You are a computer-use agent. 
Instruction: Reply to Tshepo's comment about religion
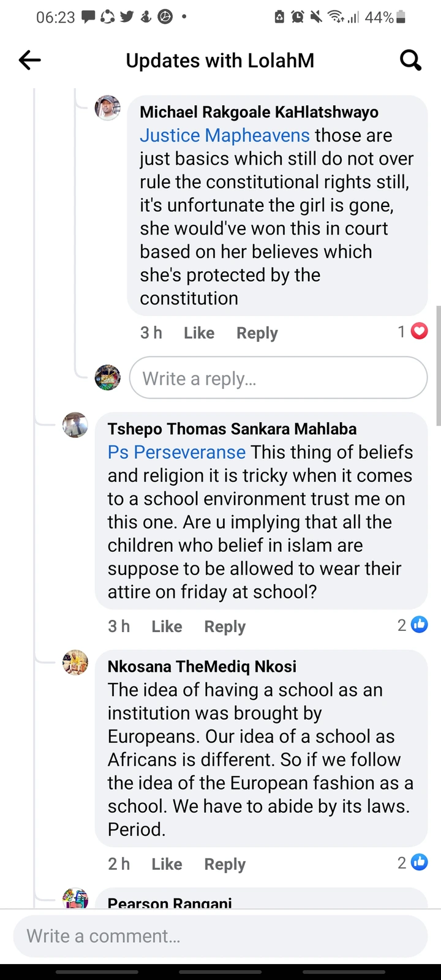[225, 626]
